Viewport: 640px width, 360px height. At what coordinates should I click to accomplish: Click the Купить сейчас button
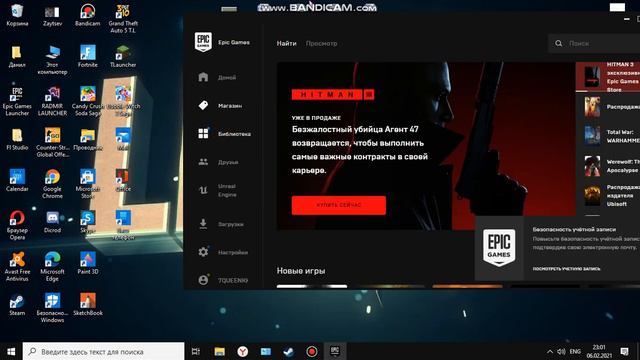338,205
